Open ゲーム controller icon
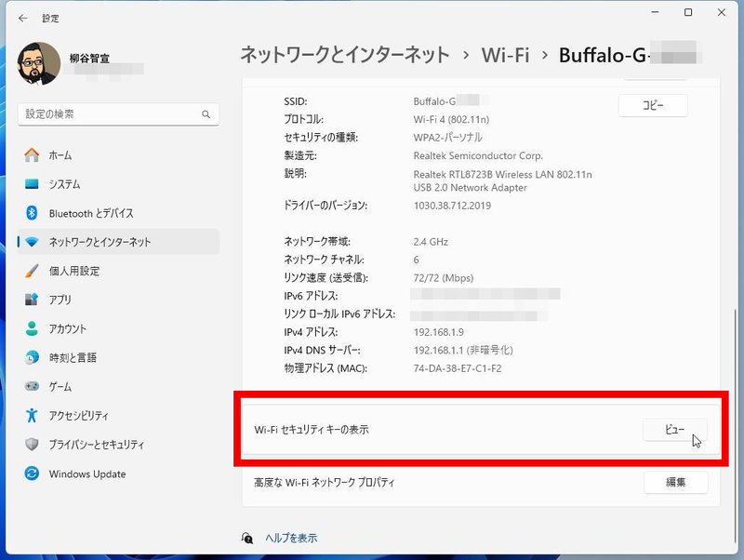744x560 pixels. click(x=32, y=386)
